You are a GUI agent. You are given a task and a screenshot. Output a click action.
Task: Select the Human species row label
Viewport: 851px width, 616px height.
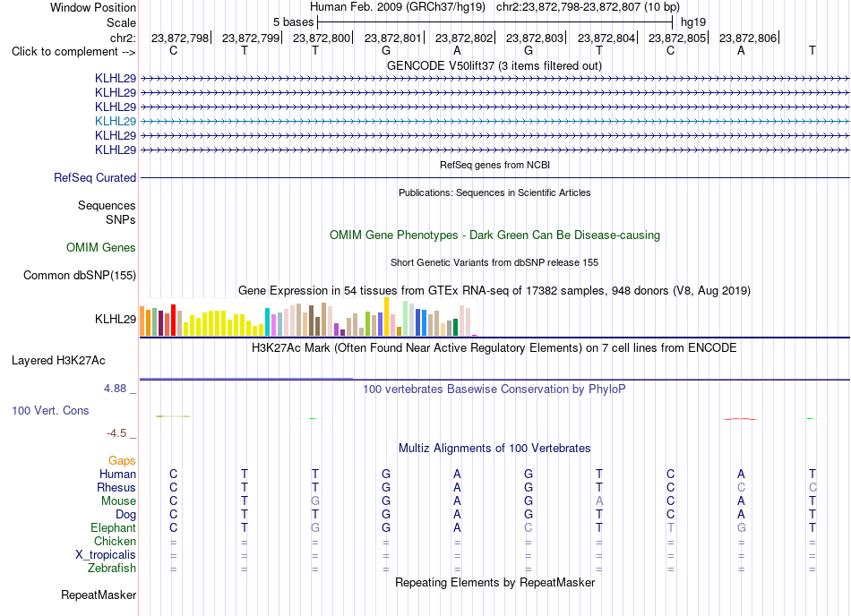(x=117, y=474)
